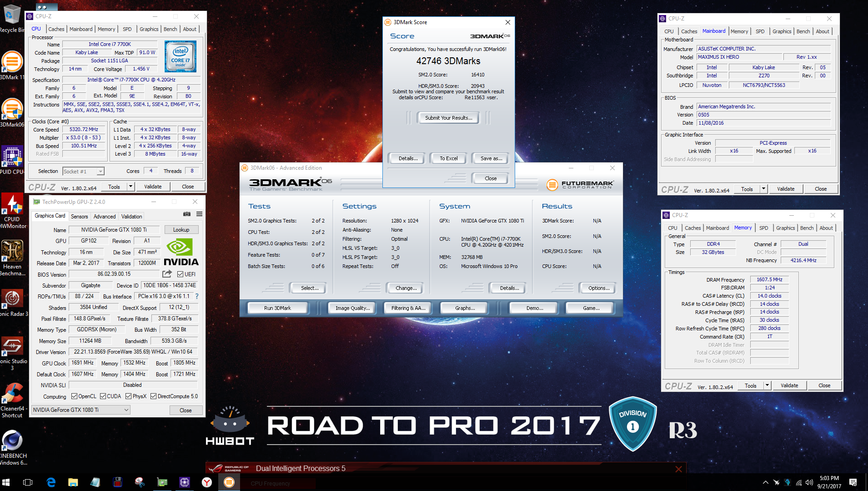The width and height of the screenshot is (868, 491).
Task: Click the Intel Core i7 badge in CPU-Z
Action: click(181, 56)
